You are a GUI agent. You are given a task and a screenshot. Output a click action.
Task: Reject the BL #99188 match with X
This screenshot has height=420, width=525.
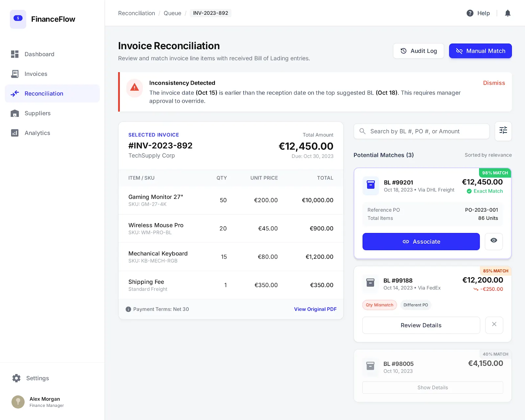click(494, 325)
